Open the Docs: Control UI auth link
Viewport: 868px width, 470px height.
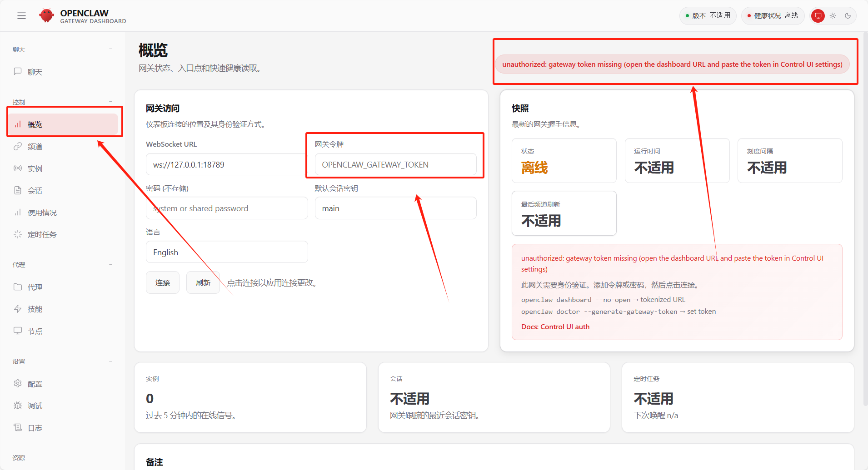point(555,326)
